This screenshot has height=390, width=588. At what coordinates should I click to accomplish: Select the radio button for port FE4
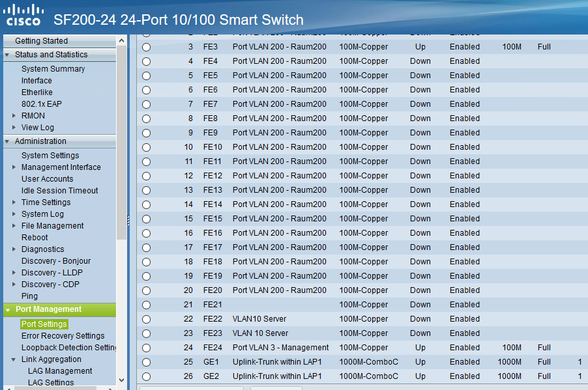coord(146,61)
